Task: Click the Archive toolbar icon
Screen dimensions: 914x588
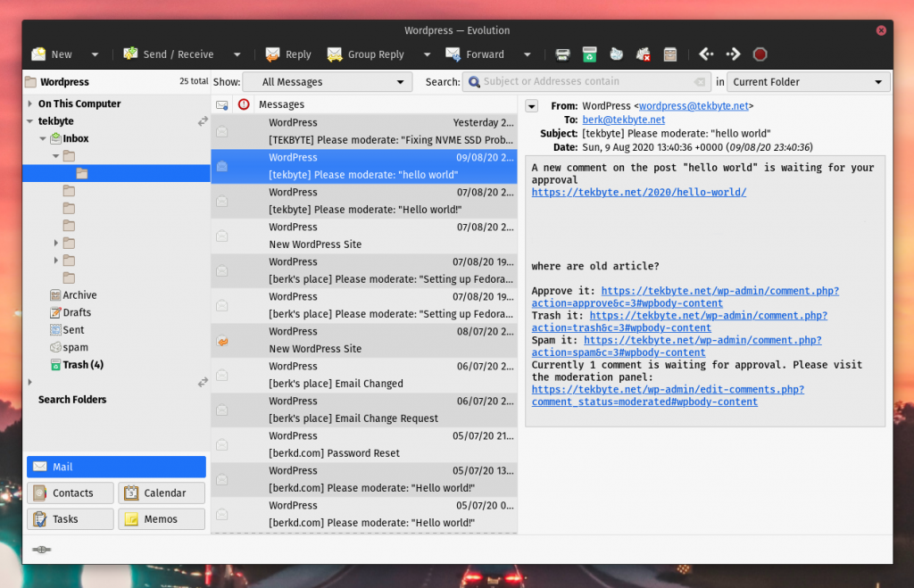Action: [x=670, y=54]
